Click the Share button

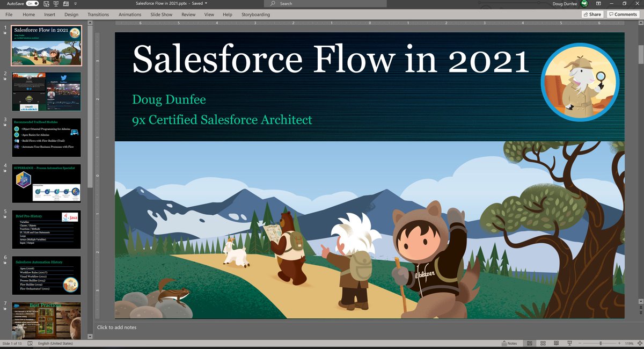point(592,14)
